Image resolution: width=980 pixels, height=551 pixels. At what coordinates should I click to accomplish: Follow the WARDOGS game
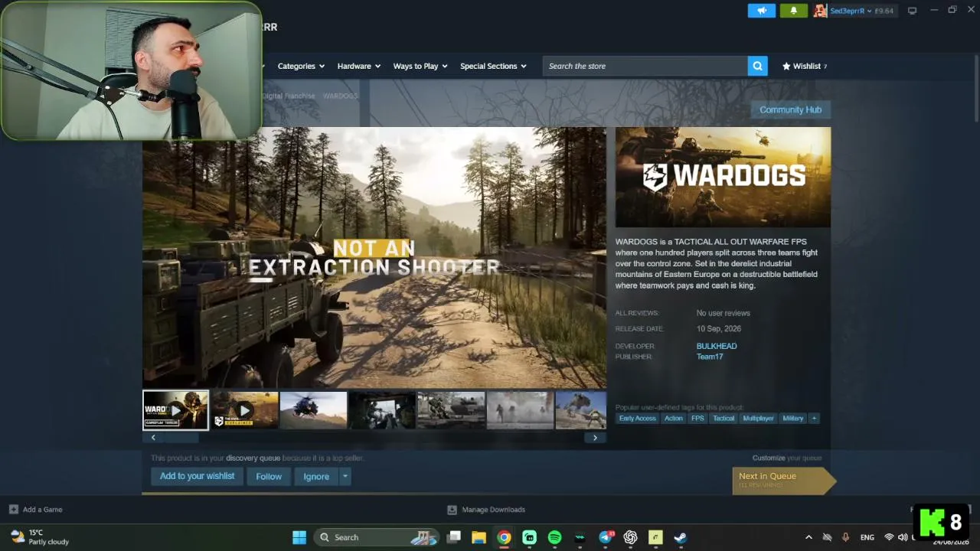269,476
